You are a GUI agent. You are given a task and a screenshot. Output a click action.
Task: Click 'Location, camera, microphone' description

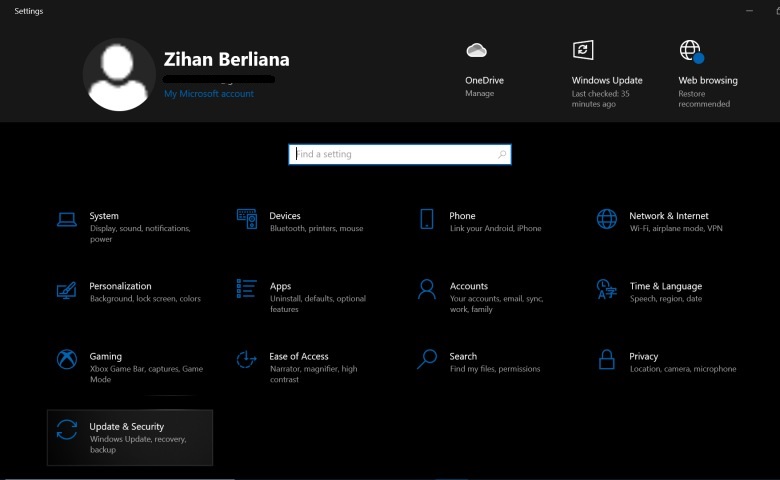click(x=683, y=369)
